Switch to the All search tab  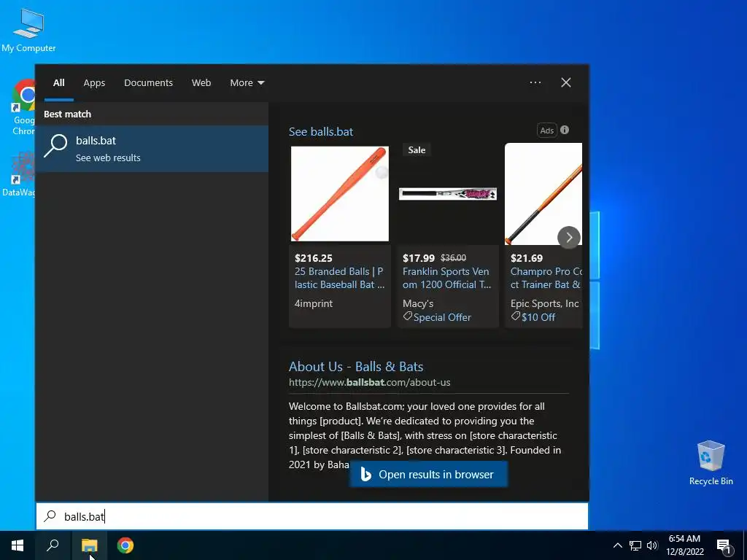click(x=59, y=83)
